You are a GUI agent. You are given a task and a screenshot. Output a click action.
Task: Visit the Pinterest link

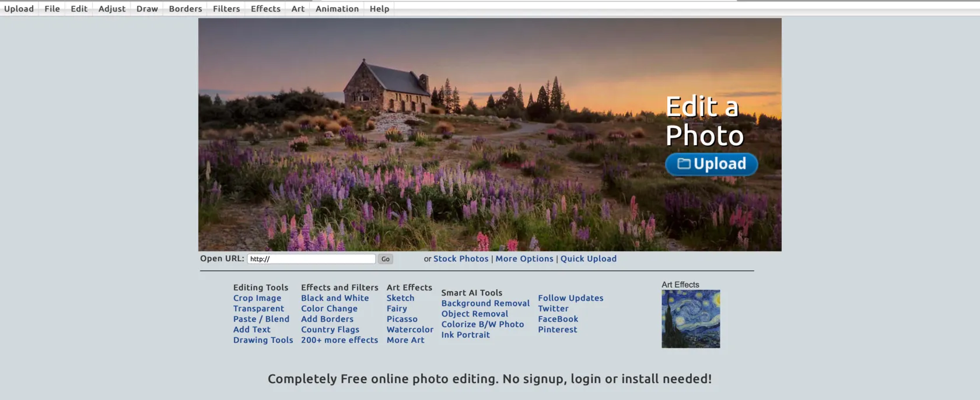click(557, 329)
